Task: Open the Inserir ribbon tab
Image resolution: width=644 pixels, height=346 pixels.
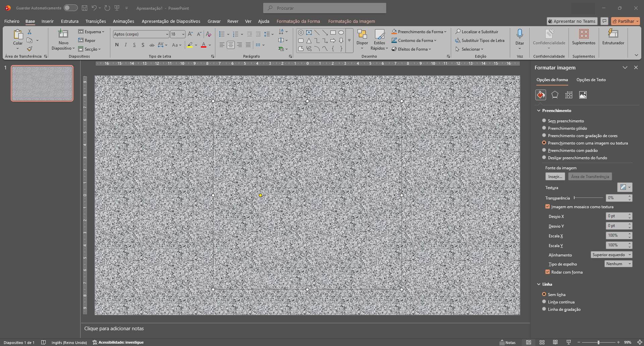Action: pos(47,21)
